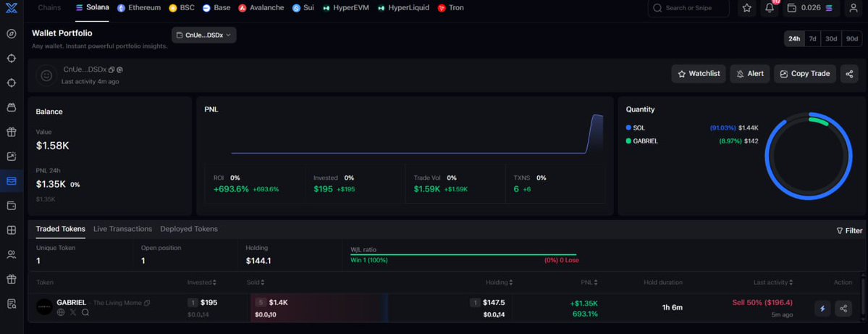
Task: Open the image chart icon in sidebar
Action: pos(11,156)
